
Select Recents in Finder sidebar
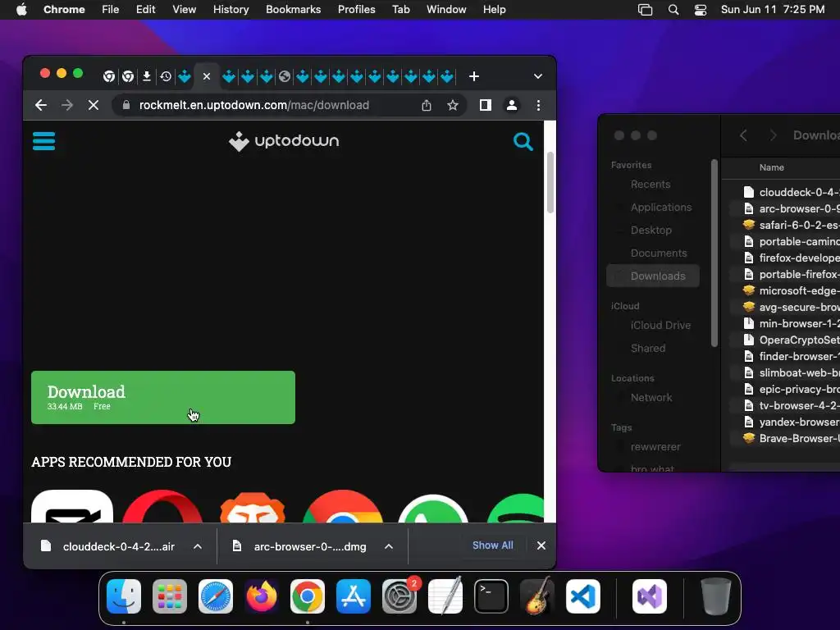(651, 185)
